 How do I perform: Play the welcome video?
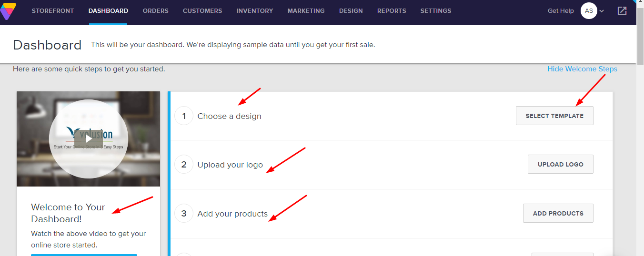[88, 139]
